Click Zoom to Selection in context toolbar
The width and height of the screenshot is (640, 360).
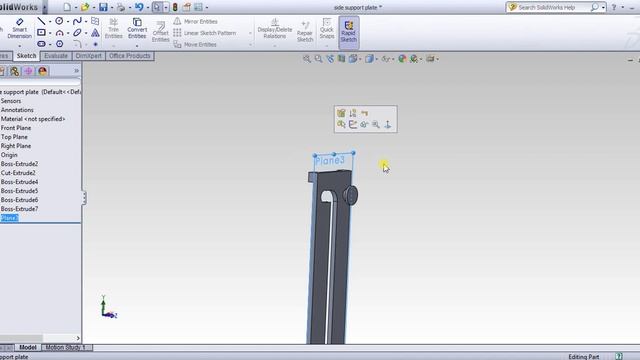coord(376,124)
